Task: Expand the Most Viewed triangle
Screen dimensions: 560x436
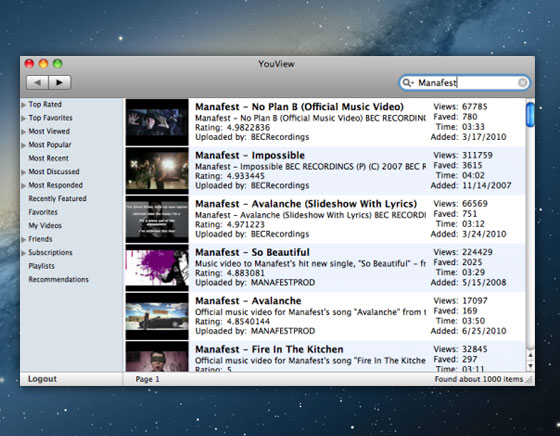Action: coord(24,132)
